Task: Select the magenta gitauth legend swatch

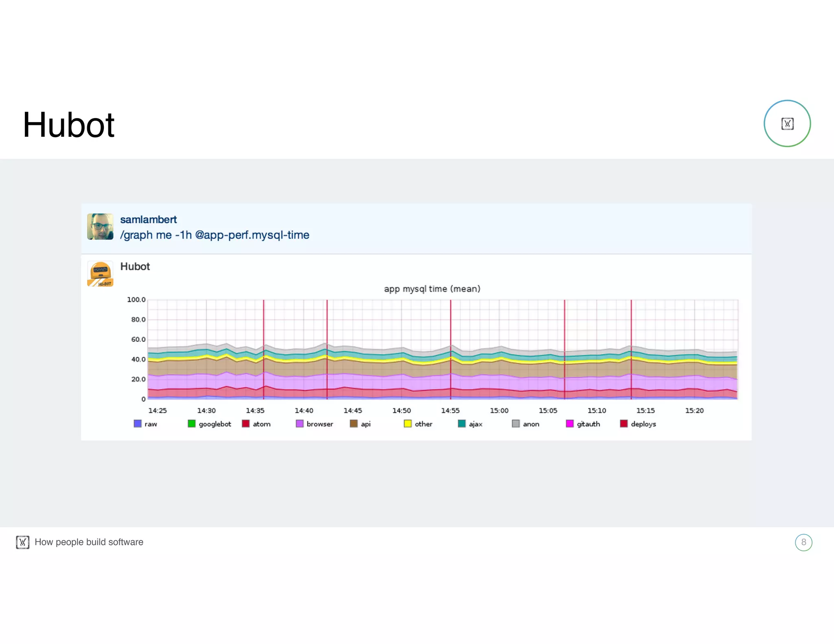Action: [x=570, y=424]
